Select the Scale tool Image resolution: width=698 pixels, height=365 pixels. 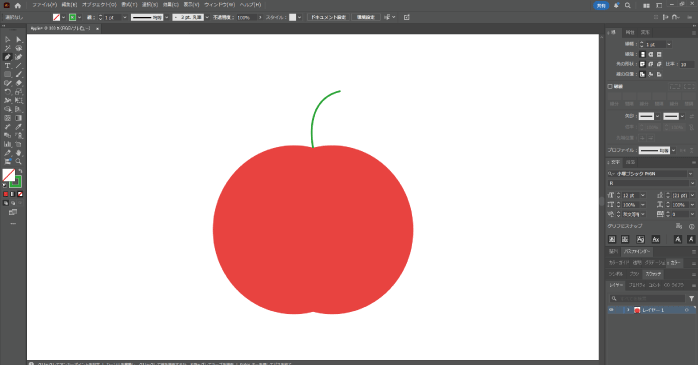coord(19,92)
